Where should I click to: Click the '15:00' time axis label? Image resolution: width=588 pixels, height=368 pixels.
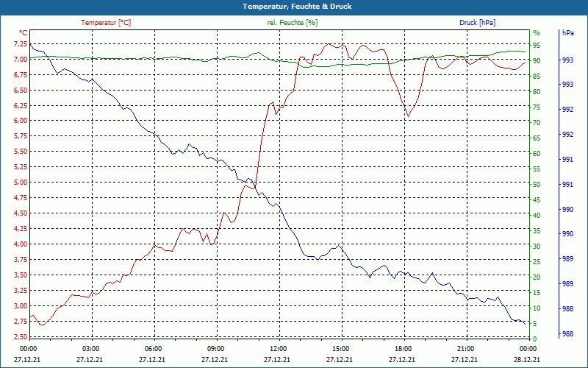point(341,348)
